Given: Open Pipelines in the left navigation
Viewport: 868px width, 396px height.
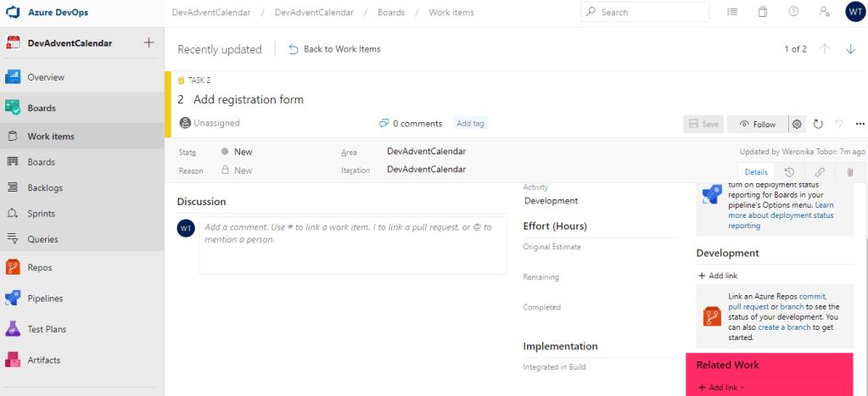Looking at the screenshot, I should [45, 298].
